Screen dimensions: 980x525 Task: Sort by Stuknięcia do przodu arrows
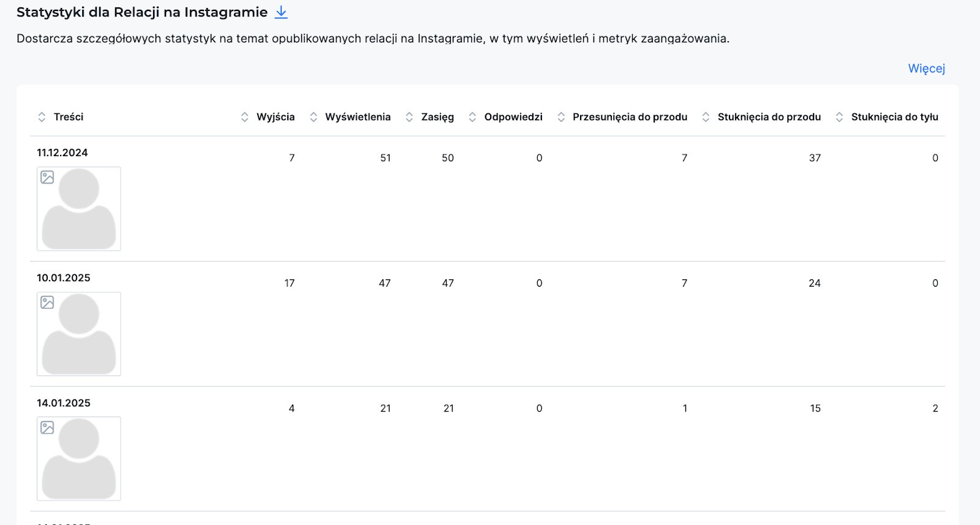pos(706,117)
